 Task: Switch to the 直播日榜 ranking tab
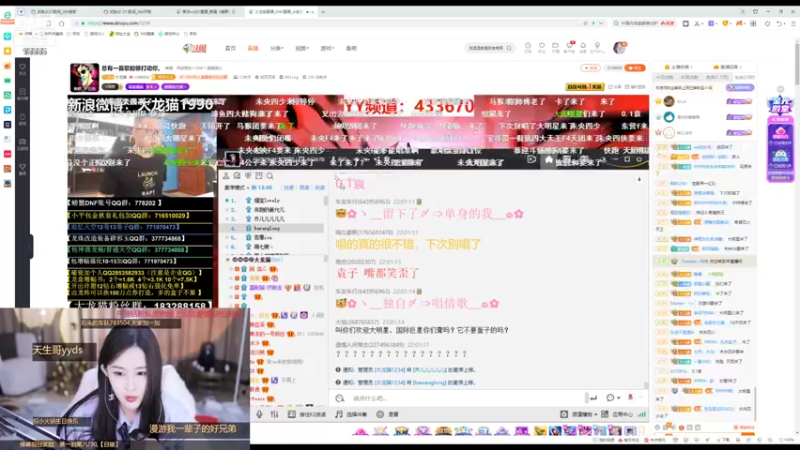point(728,67)
